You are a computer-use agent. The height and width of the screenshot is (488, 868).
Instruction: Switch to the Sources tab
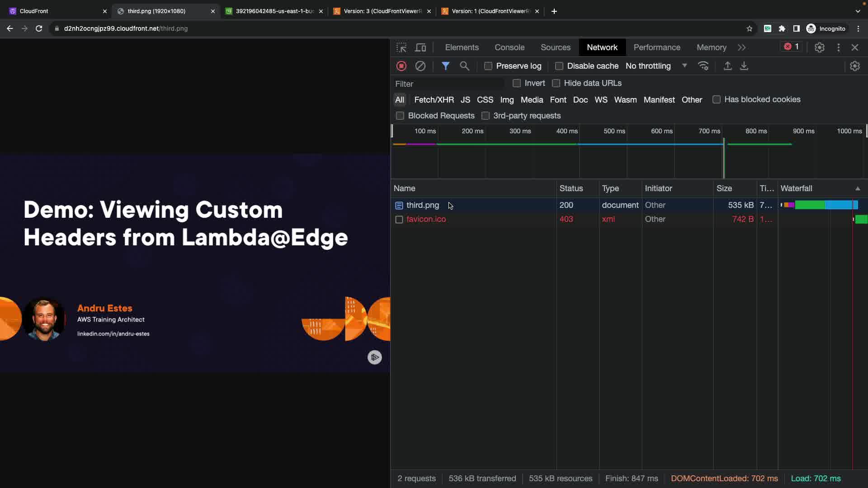[555, 47]
